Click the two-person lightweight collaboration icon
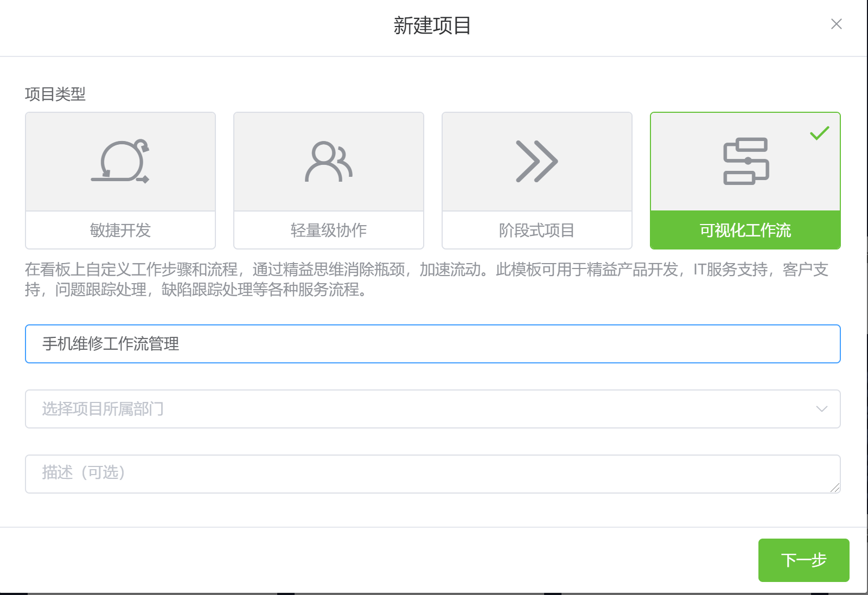The width and height of the screenshot is (868, 595). [328, 161]
